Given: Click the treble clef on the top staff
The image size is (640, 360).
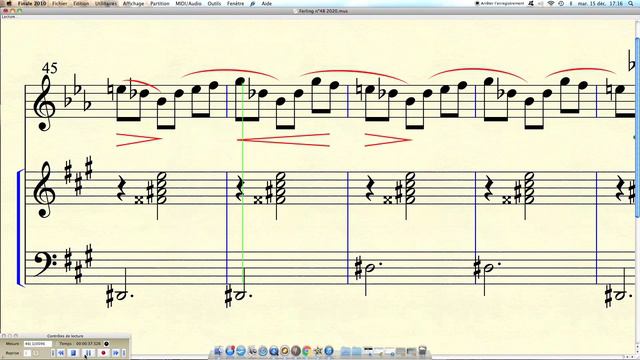Looking at the screenshot, I should pos(44,103).
